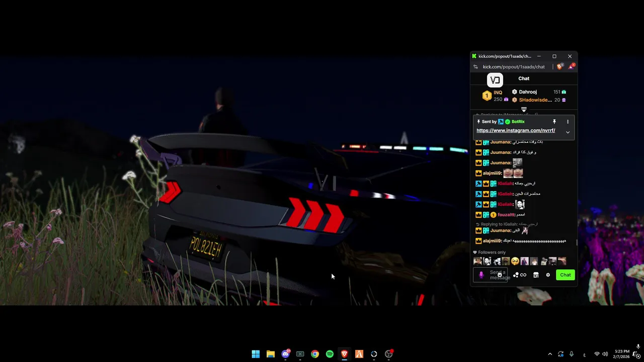Click the VD channel logo
The height and width of the screenshot is (362, 644).
click(495, 80)
